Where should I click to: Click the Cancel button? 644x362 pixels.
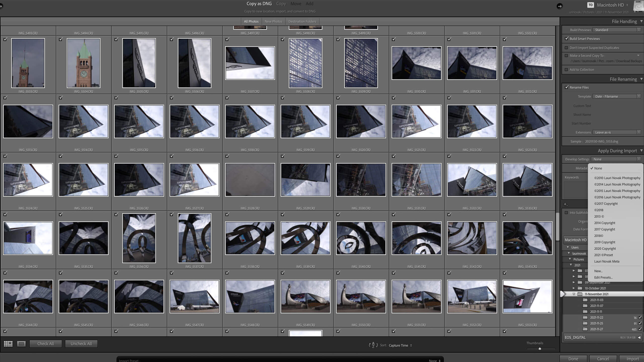click(603, 359)
